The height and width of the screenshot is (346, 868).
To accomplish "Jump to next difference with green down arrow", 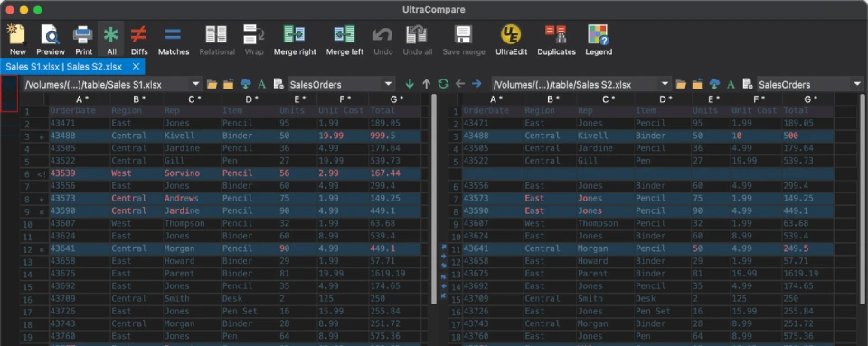I will (x=410, y=84).
